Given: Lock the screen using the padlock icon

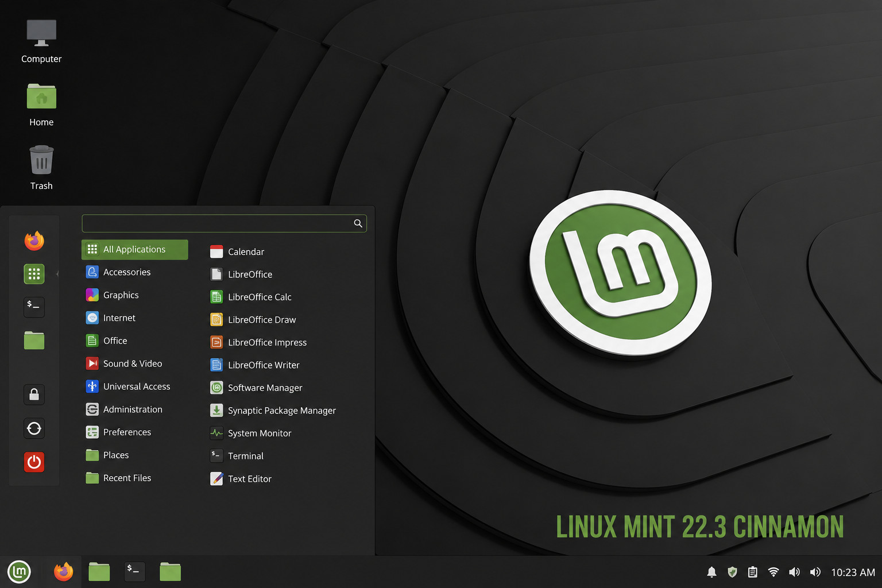Looking at the screenshot, I should (x=34, y=394).
